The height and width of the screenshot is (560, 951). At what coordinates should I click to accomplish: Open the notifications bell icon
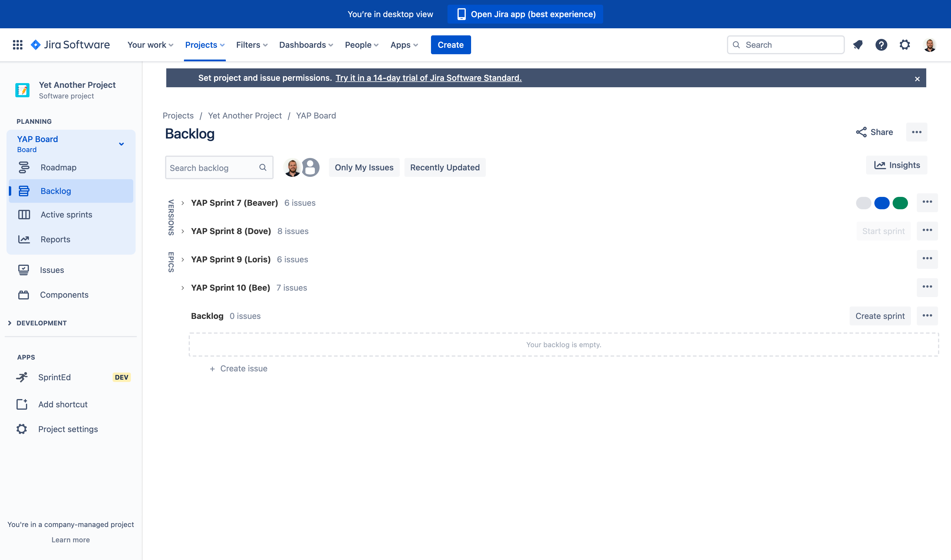pos(858,45)
